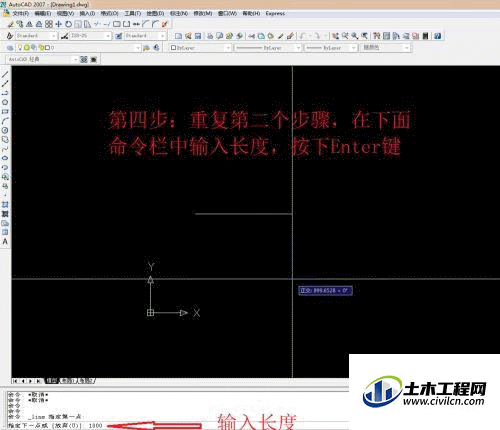
Task: Click the command line input field
Action: point(177,426)
